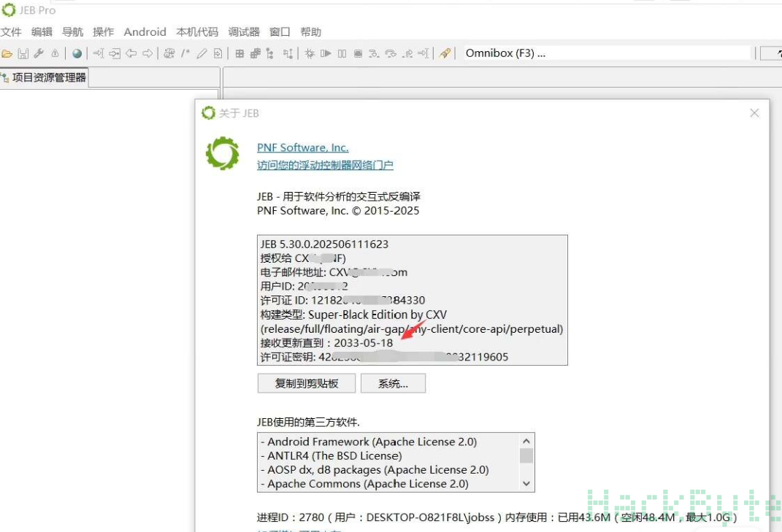Open the 编辑 menu
This screenshot has width=782, height=532.
pos(42,32)
